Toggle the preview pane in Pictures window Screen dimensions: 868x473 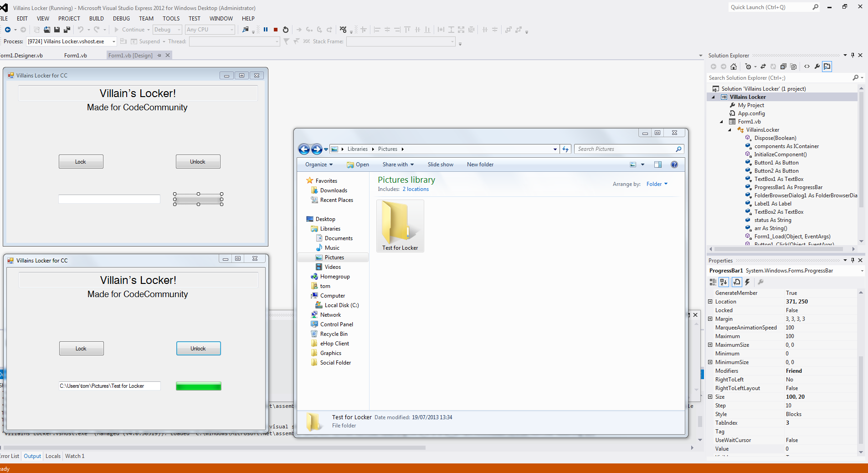[x=658, y=165]
